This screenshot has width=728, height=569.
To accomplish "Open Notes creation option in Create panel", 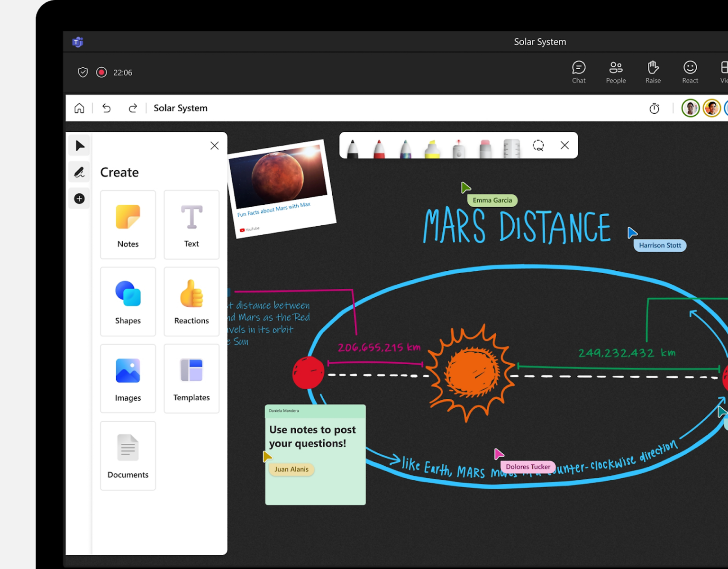I will 127,225.
